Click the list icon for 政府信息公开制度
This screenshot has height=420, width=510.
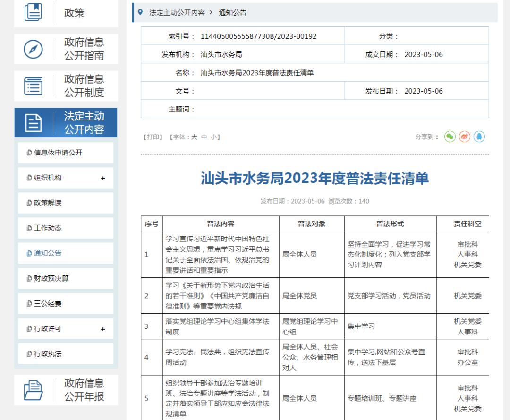[x=32, y=86]
